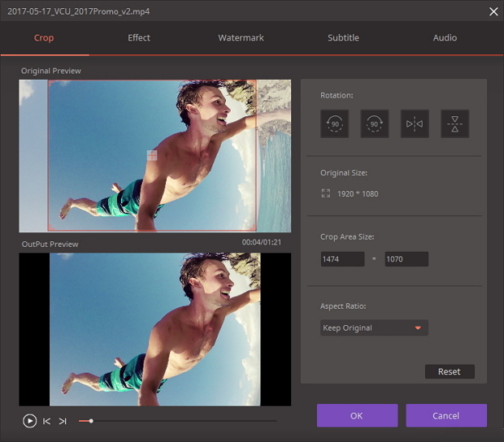Open the Watermark tab
Image resolution: width=504 pixels, height=442 pixels.
(x=241, y=38)
